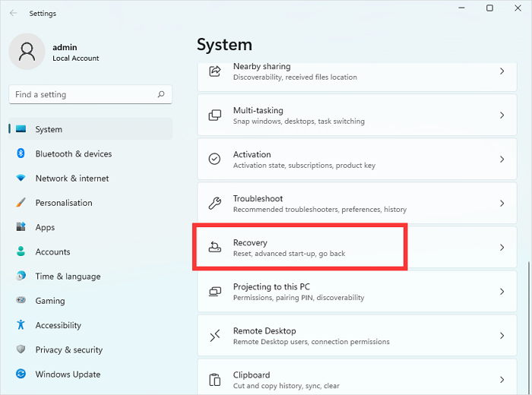
Task: Click the Network & internet Wi-Fi icon
Action: pos(21,179)
